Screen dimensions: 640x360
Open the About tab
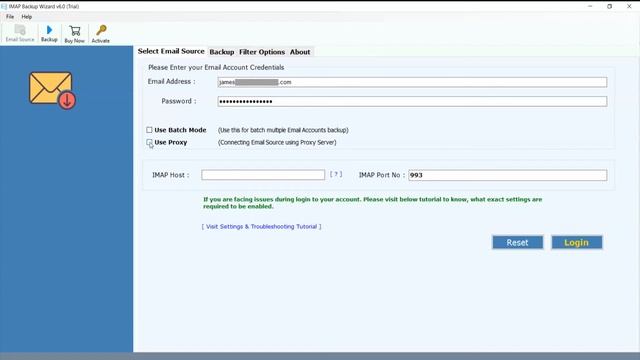[x=300, y=52]
